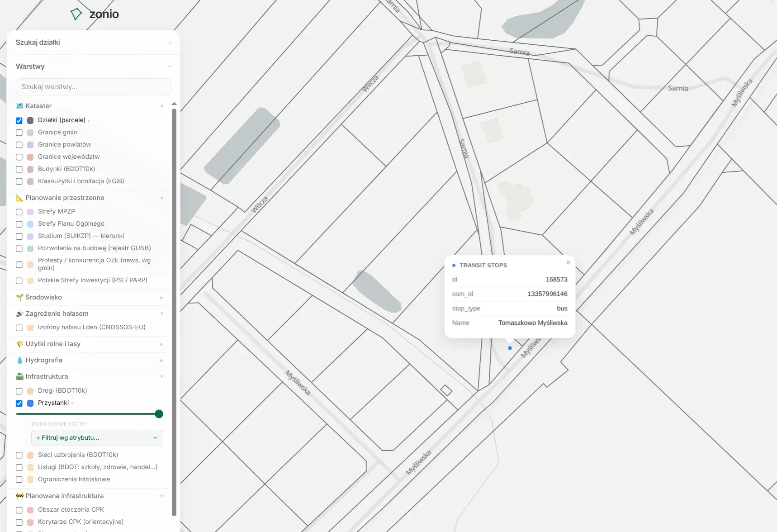Click the Hydrografia water drop icon
The height and width of the screenshot is (532, 777).
(19, 360)
